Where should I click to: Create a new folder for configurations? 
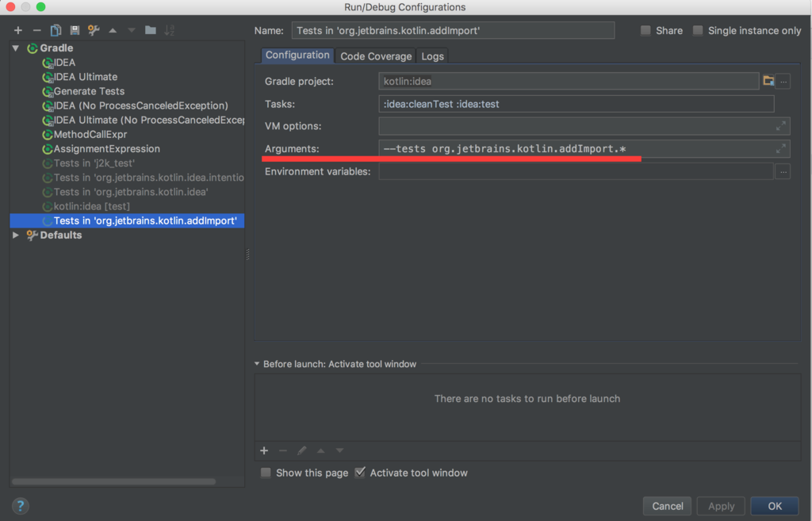pyautogui.click(x=151, y=30)
